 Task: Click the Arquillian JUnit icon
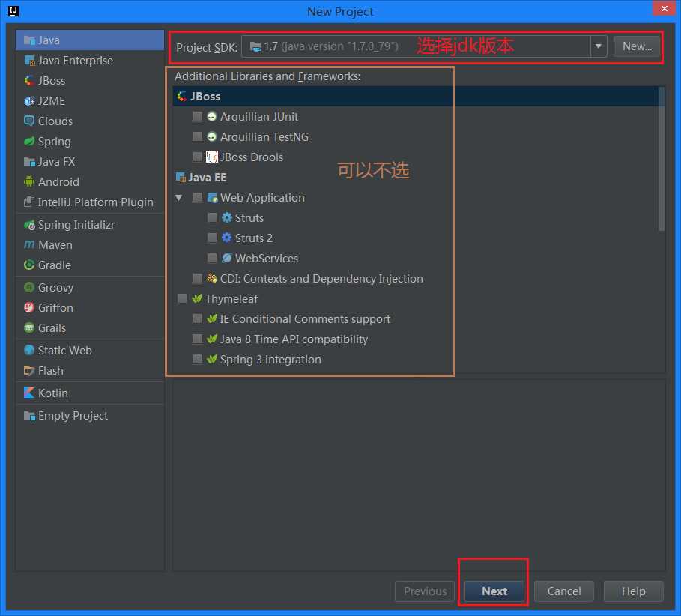coord(212,116)
